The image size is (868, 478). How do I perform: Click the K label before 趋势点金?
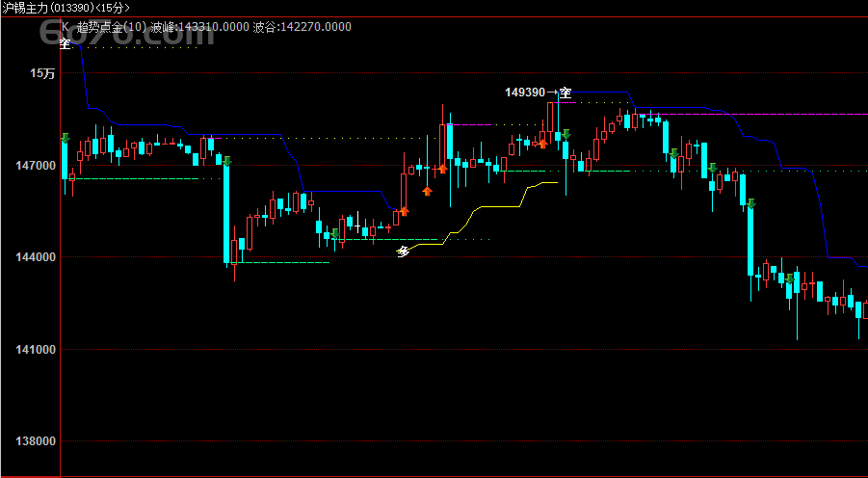(x=66, y=27)
